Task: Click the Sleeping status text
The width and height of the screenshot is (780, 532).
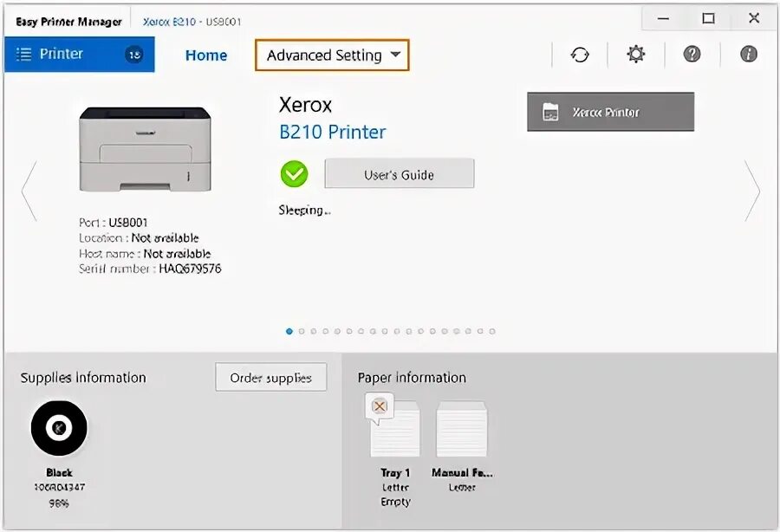Action: click(304, 211)
